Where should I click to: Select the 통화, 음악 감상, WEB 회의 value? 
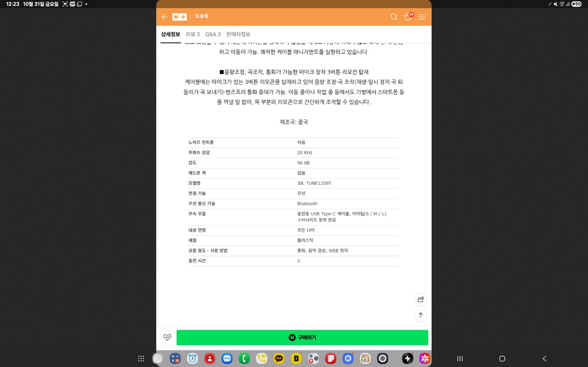click(x=323, y=251)
